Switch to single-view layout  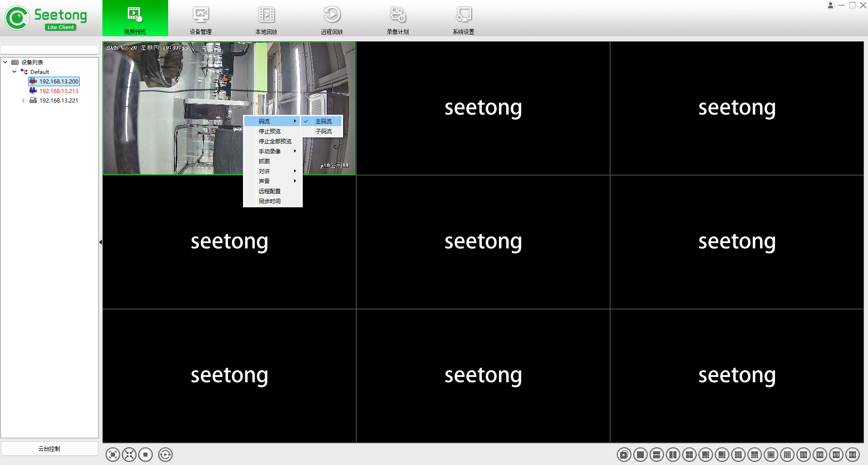(640, 455)
